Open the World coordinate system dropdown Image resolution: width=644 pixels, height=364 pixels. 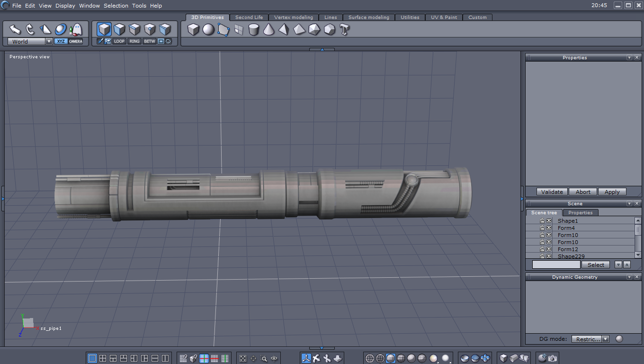(x=49, y=42)
